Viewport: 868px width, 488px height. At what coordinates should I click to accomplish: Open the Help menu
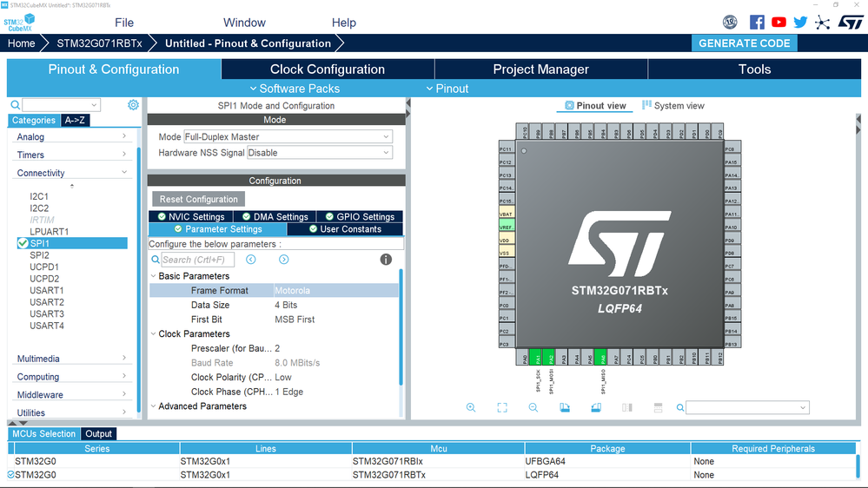tap(344, 23)
